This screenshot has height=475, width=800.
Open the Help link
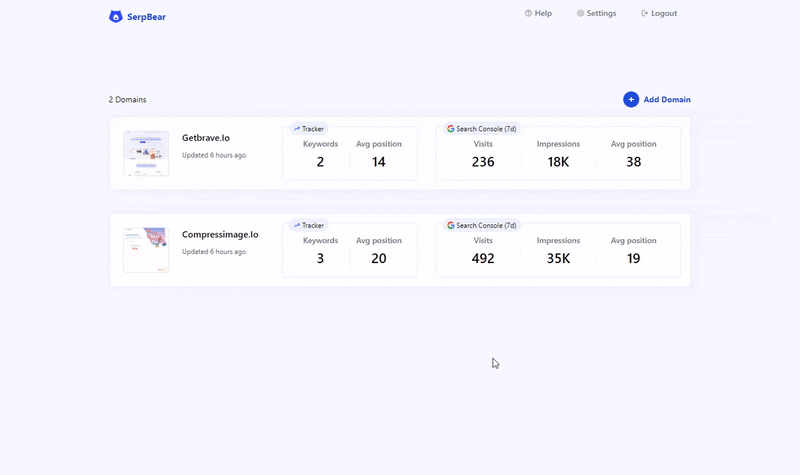tap(538, 13)
